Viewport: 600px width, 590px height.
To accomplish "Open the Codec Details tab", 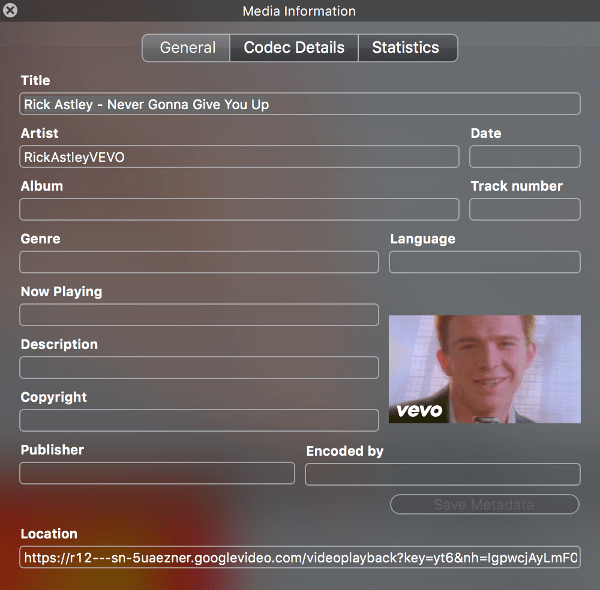I will point(294,48).
